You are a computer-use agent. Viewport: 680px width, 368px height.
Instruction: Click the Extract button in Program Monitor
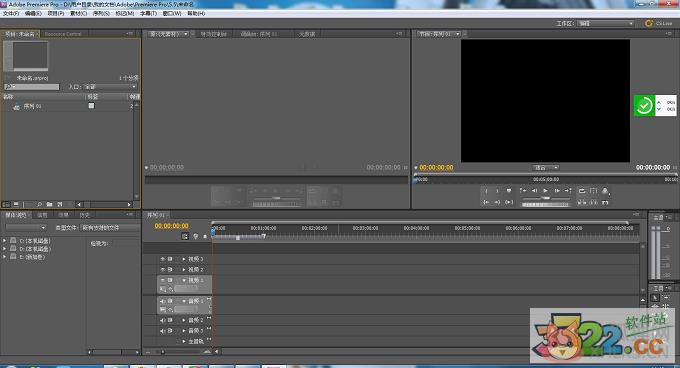[593, 202]
